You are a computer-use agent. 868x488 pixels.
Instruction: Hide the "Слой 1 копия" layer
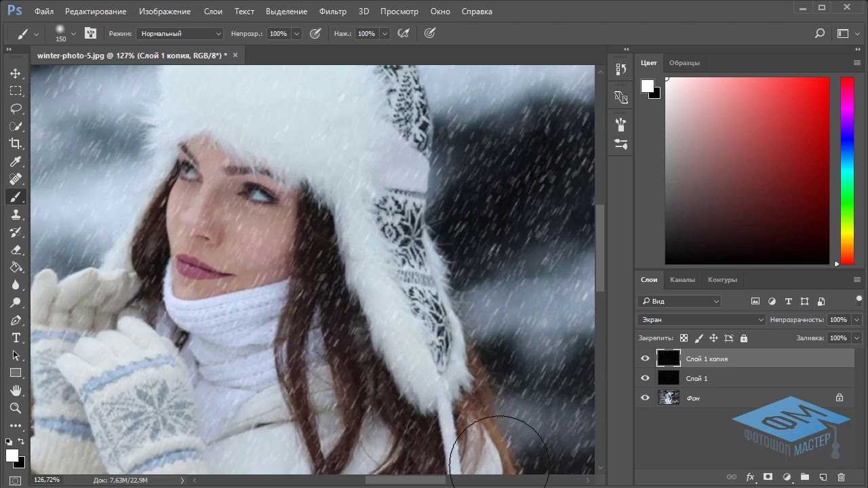click(x=646, y=359)
